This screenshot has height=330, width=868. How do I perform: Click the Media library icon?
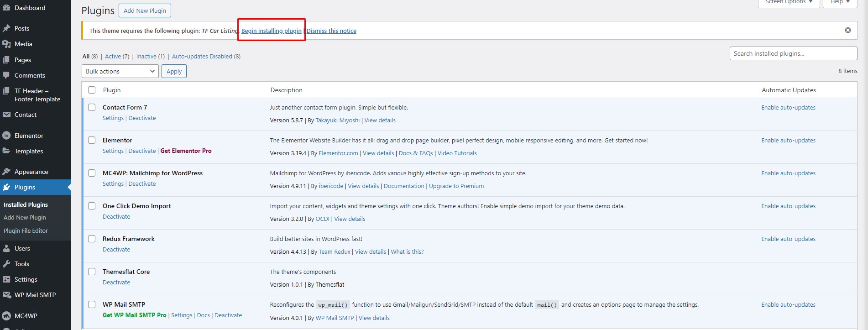pyautogui.click(x=6, y=44)
